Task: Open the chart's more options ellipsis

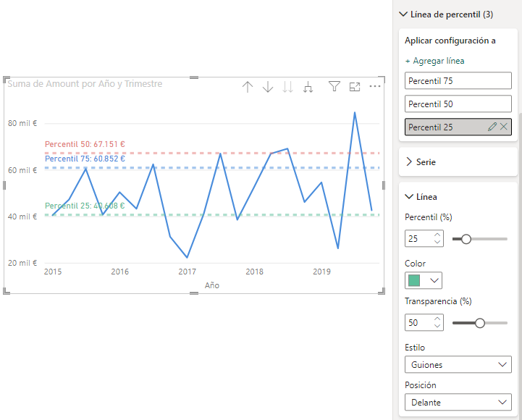Action: tap(375, 87)
